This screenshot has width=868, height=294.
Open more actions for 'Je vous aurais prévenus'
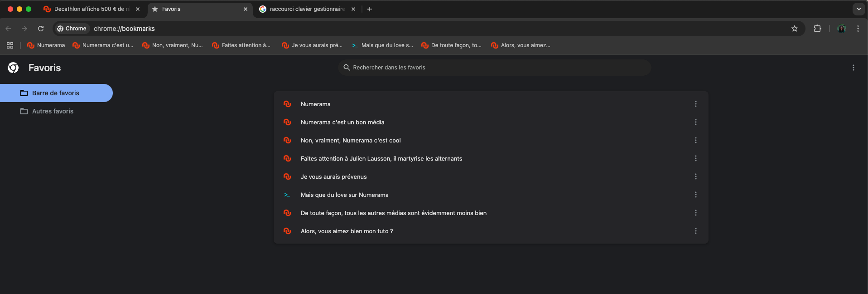click(696, 176)
